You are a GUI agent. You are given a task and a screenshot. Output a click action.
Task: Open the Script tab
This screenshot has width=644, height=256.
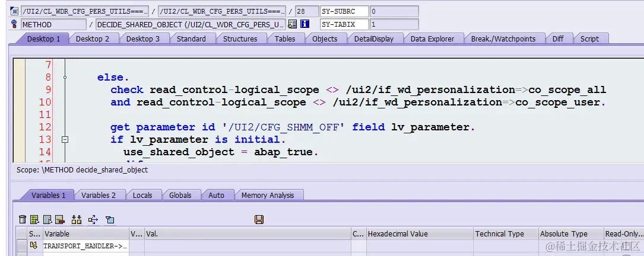tap(589, 39)
